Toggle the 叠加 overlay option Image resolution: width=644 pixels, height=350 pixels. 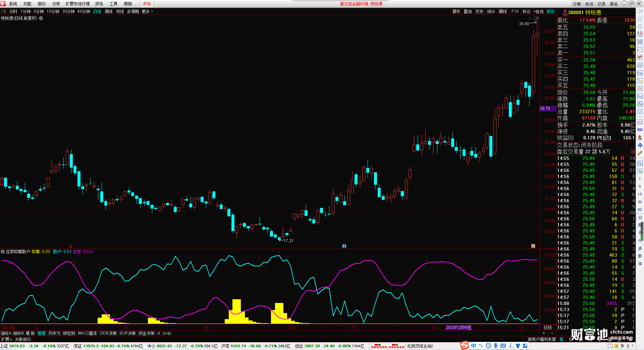468,11
